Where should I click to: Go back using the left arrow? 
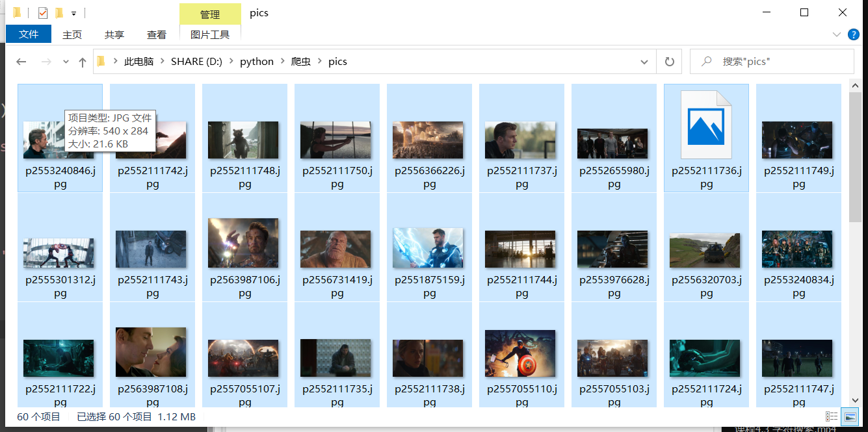point(21,62)
